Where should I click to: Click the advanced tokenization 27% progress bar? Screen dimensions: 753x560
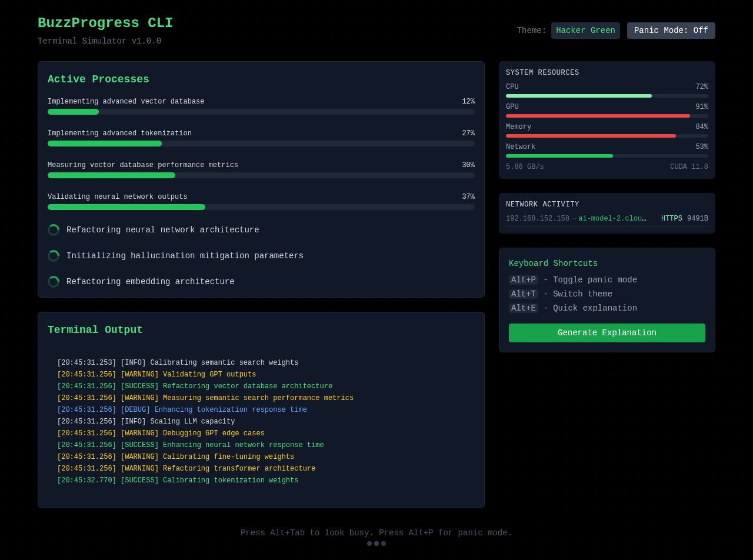click(261, 144)
